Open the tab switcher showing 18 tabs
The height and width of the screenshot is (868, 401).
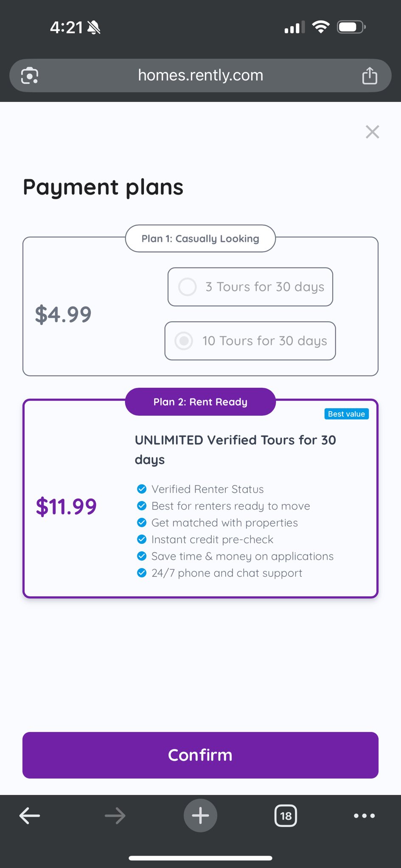click(x=286, y=816)
